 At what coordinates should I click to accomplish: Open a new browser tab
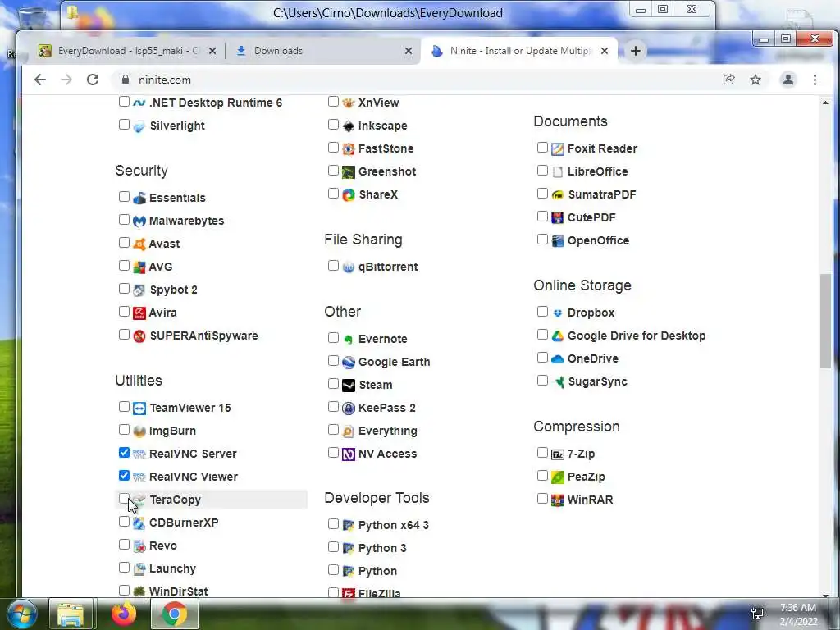[x=636, y=51]
